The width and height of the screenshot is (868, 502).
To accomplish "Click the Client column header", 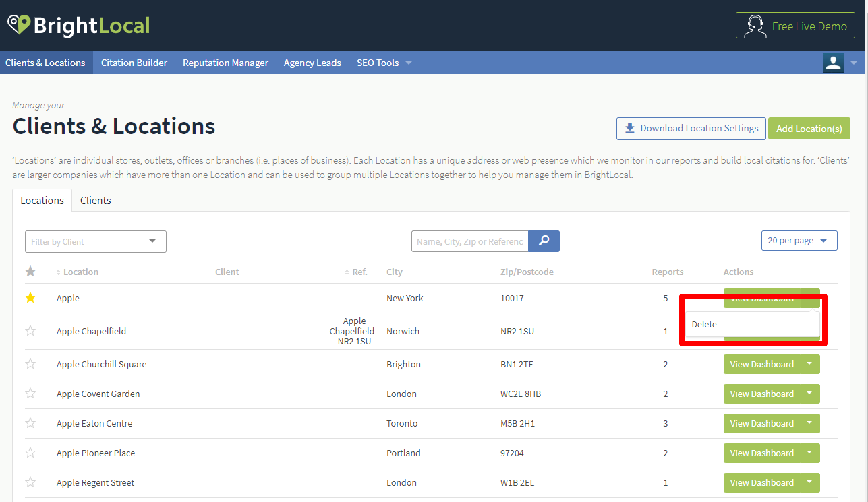I will click(227, 272).
